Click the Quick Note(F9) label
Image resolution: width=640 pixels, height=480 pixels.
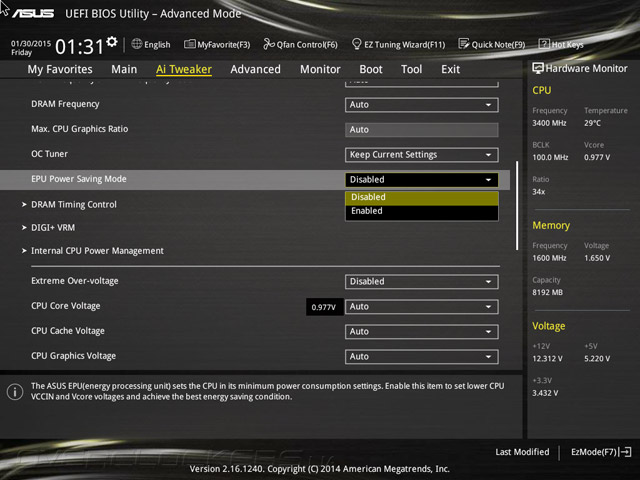coord(498,44)
